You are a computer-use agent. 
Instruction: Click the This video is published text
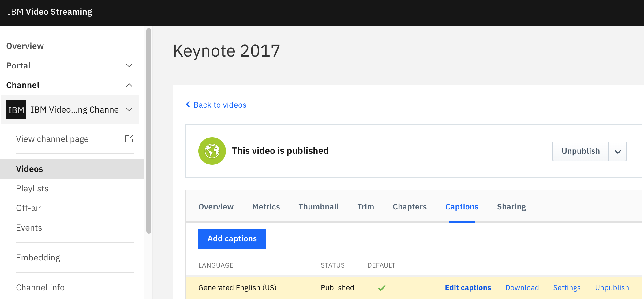point(280,151)
